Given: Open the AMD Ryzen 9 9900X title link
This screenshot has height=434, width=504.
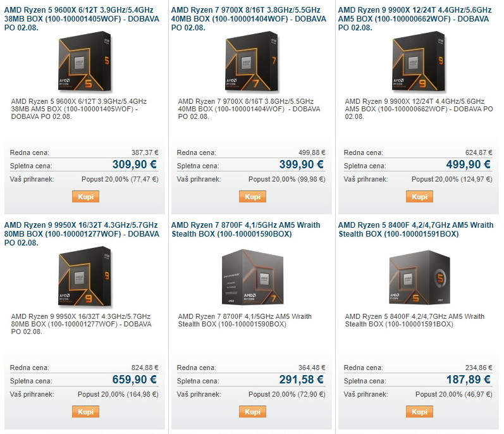Looking at the screenshot, I should (415, 18).
